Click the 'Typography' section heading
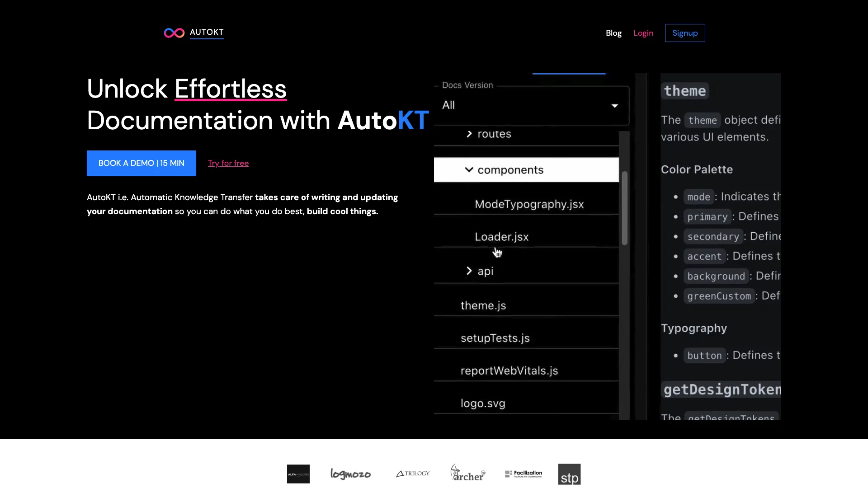The height and width of the screenshot is (488, 868). pyautogui.click(x=694, y=328)
